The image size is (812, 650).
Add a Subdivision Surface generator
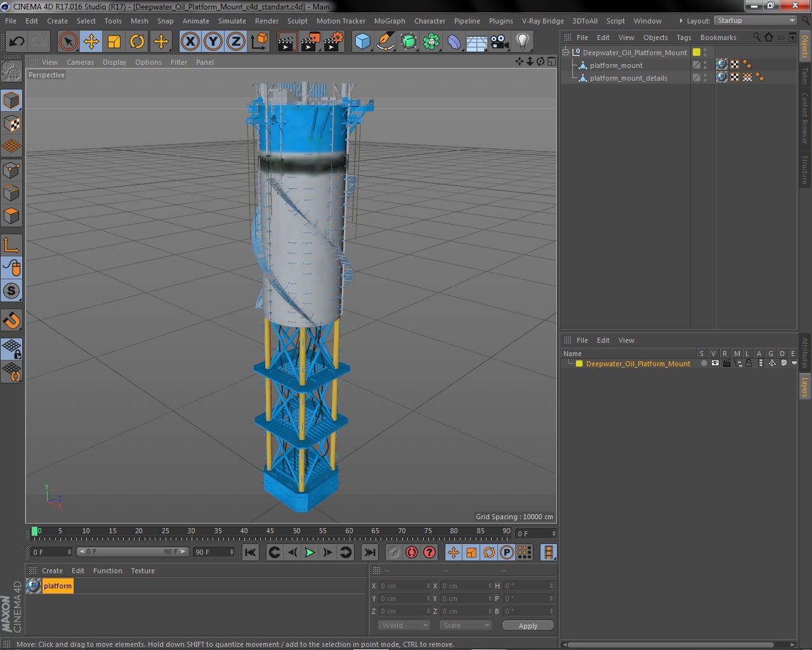pos(409,42)
